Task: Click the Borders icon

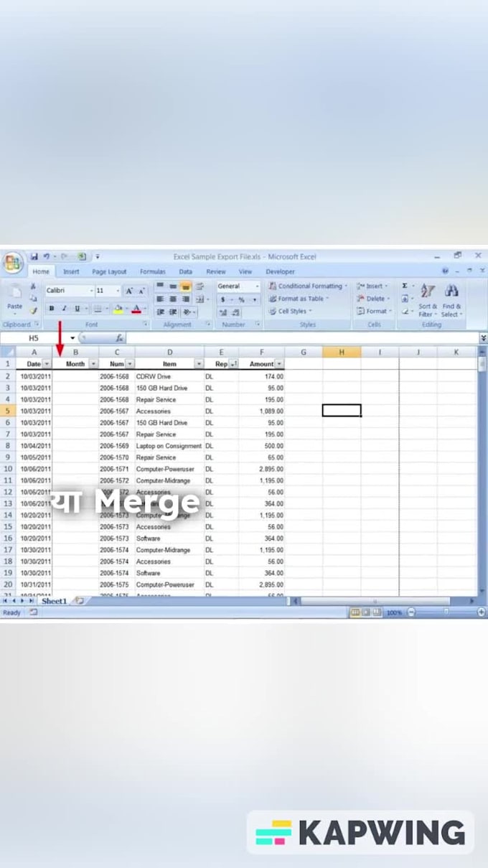Action: click(x=98, y=309)
